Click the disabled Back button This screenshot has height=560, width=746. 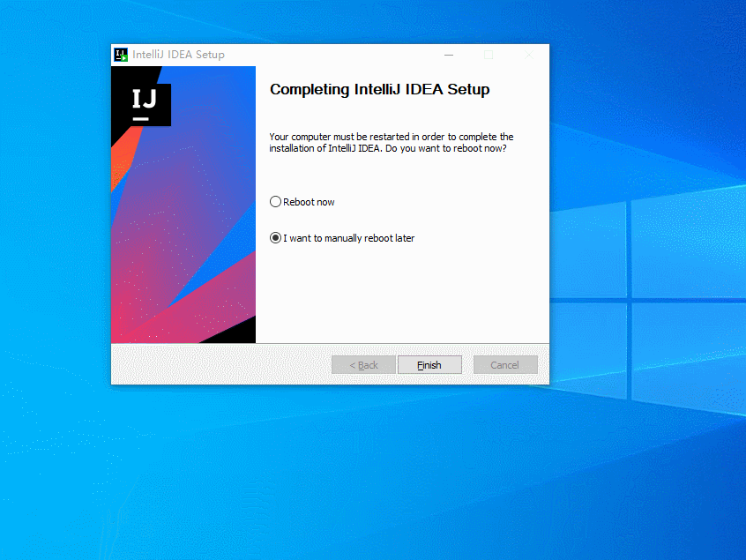pyautogui.click(x=363, y=365)
